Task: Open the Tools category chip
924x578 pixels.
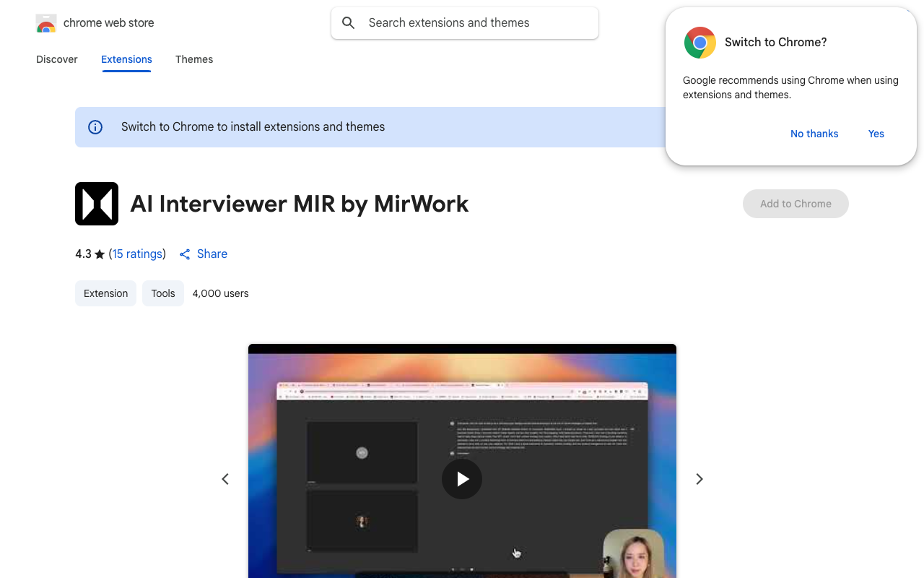Action: click(x=163, y=293)
